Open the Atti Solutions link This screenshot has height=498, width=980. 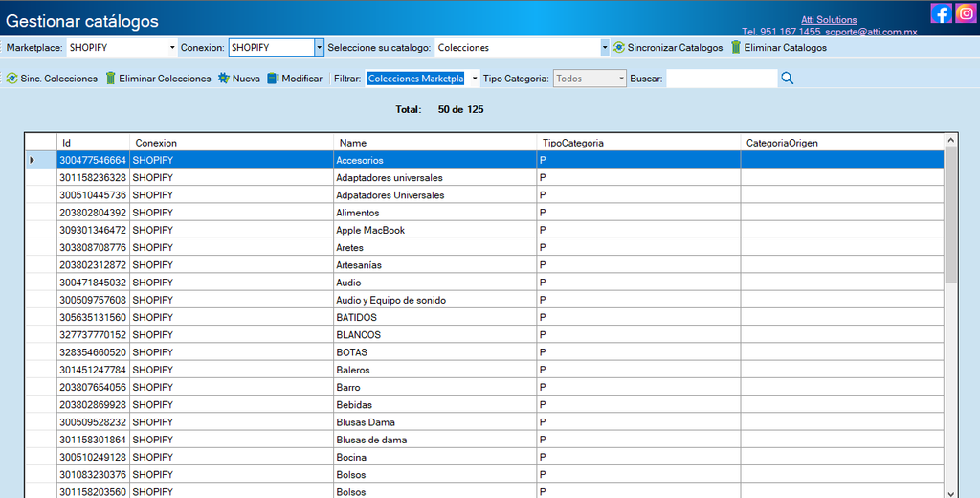[829, 20]
